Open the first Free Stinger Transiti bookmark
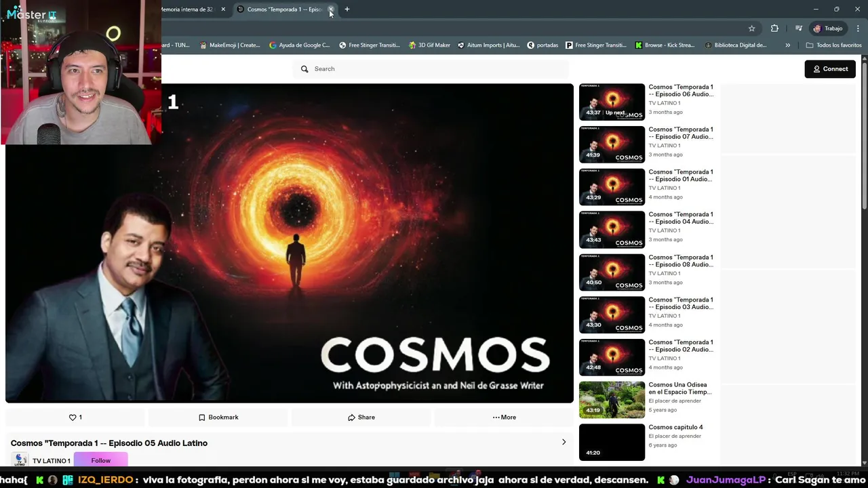868x488 pixels. tap(370, 45)
